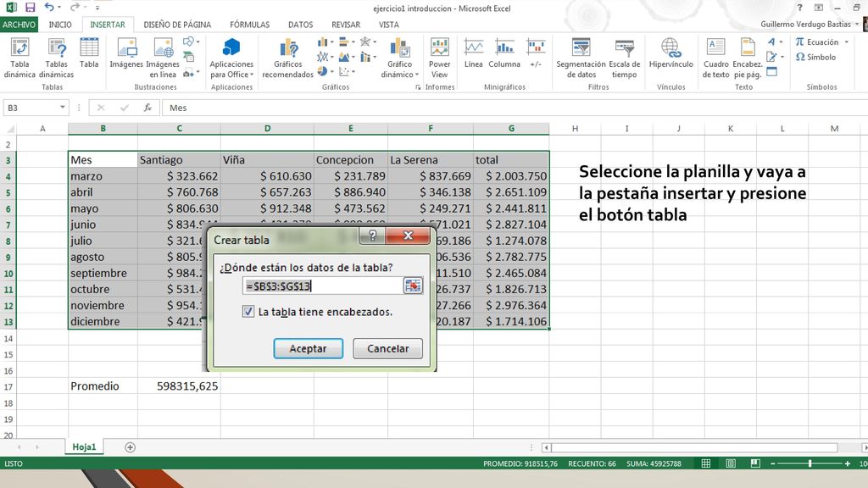Screen dimensions: 868x488
Task: Click the zoom in plus button
Action: pyautogui.click(x=848, y=463)
